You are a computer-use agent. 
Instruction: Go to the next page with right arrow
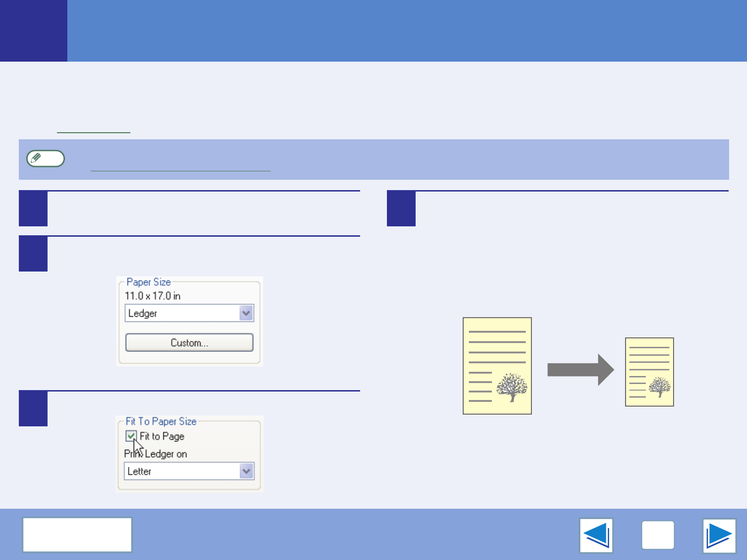coord(719,535)
